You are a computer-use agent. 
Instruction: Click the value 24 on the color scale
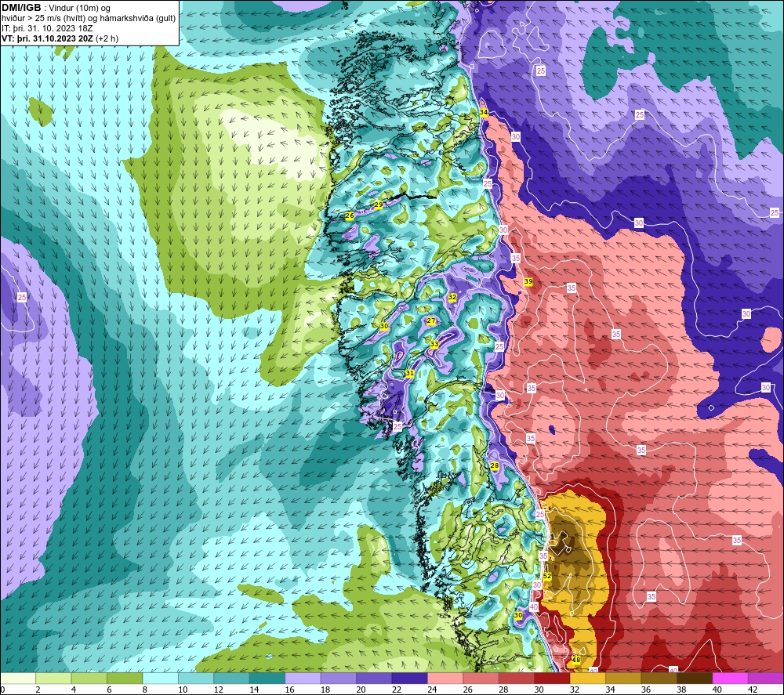(432, 690)
